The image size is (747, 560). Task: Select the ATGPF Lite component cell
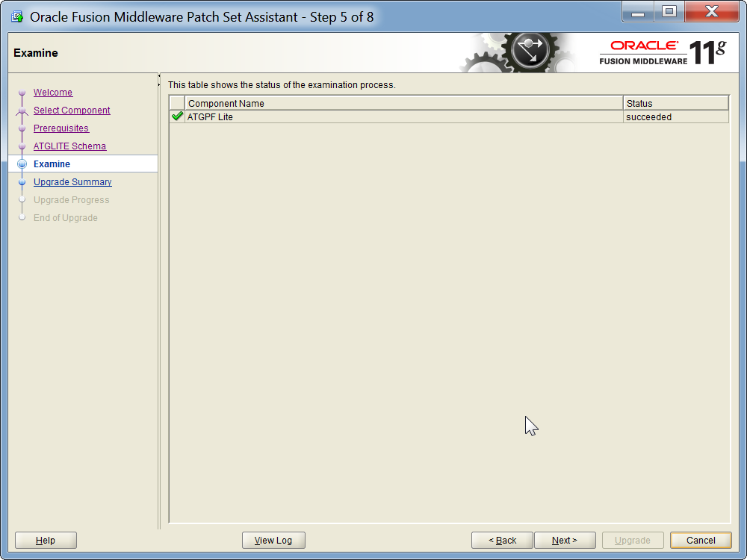(404, 116)
